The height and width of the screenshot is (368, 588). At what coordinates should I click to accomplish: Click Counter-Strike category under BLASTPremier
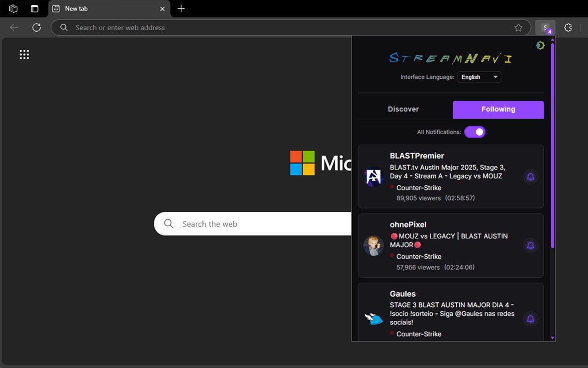[x=419, y=188]
